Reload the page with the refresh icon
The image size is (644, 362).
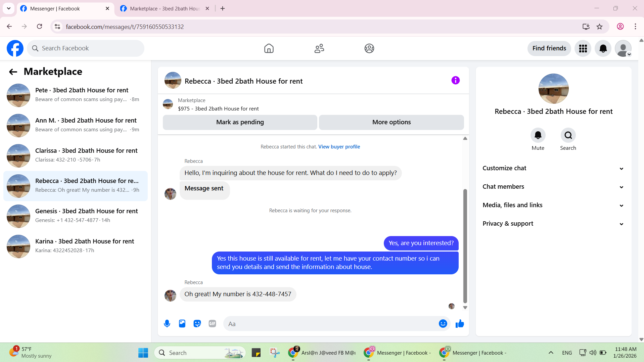click(x=39, y=27)
